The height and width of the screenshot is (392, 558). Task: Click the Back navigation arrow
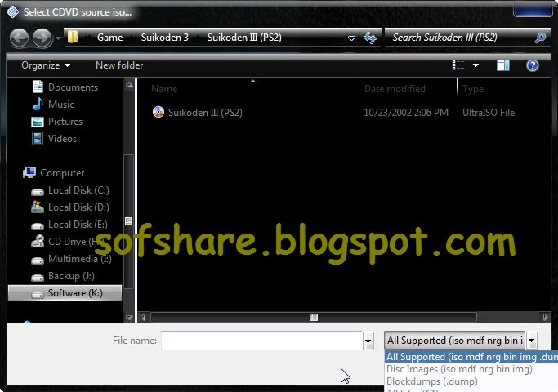coord(20,38)
